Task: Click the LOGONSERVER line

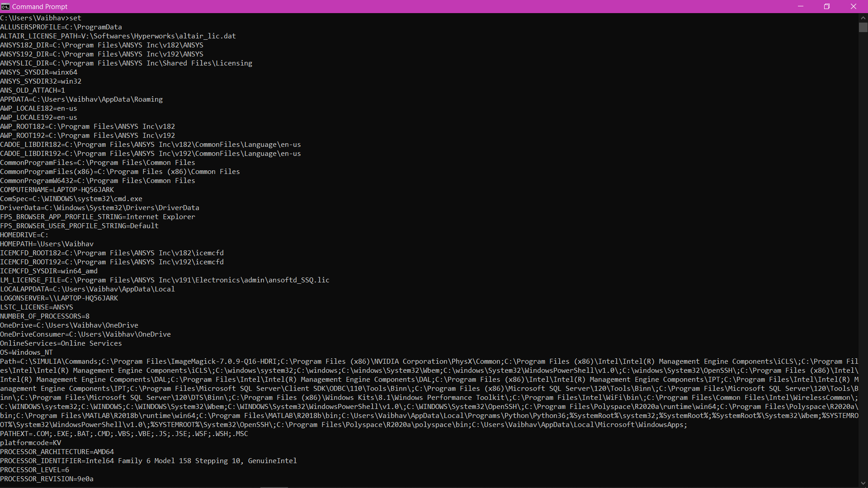Action: tap(59, 298)
